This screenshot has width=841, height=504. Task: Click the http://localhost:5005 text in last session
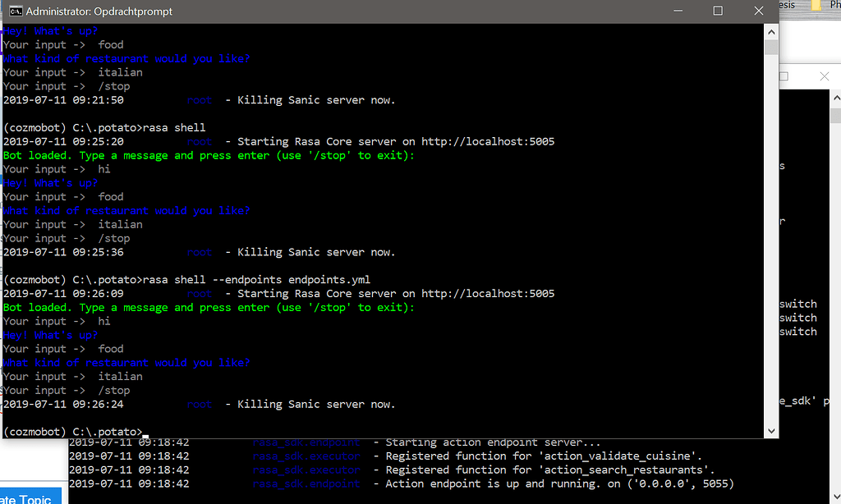click(x=488, y=294)
